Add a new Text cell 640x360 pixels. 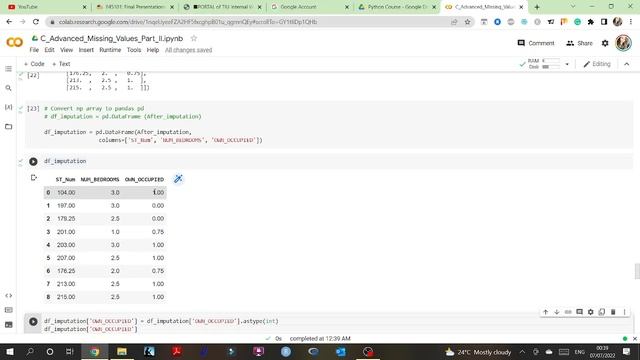pos(62,64)
